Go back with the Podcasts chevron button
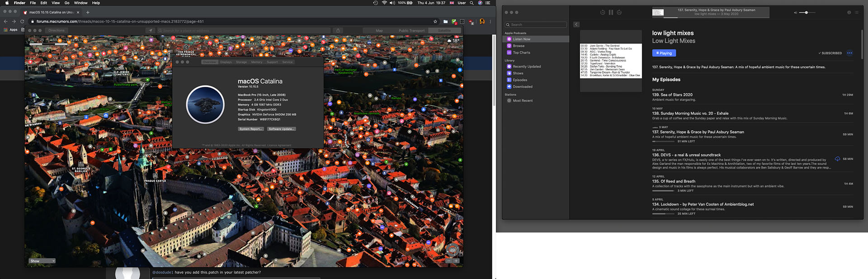This screenshot has width=868, height=279. (576, 24)
